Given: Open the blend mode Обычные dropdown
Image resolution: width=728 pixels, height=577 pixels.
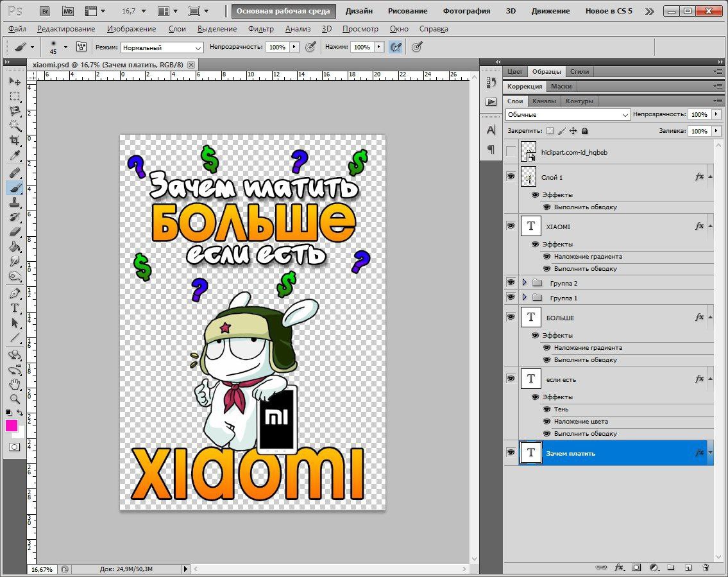Looking at the screenshot, I should coord(568,114).
